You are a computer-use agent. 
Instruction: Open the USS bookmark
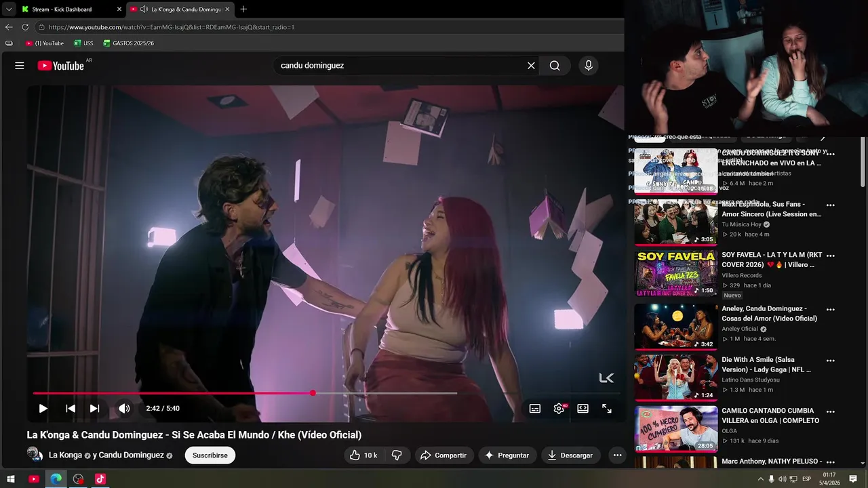coord(83,43)
